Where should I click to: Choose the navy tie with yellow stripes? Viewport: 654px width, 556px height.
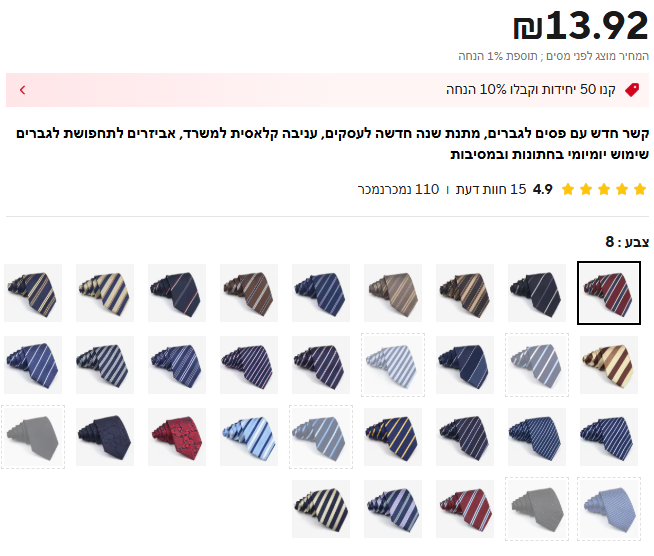tap(392, 437)
